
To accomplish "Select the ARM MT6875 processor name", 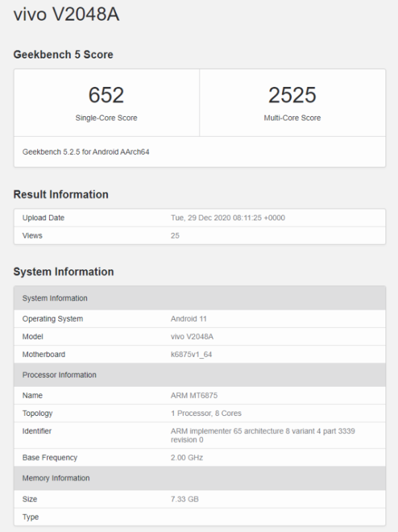I will (x=194, y=395).
